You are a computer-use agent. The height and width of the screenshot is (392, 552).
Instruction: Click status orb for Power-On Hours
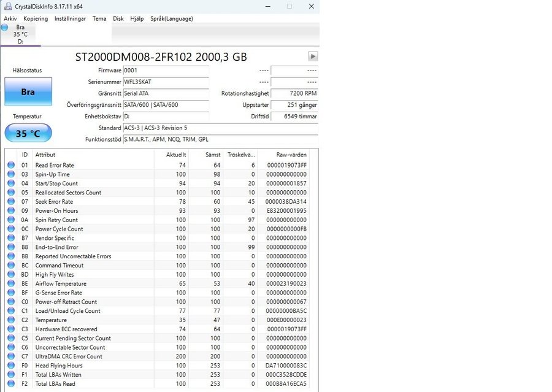(x=11, y=210)
